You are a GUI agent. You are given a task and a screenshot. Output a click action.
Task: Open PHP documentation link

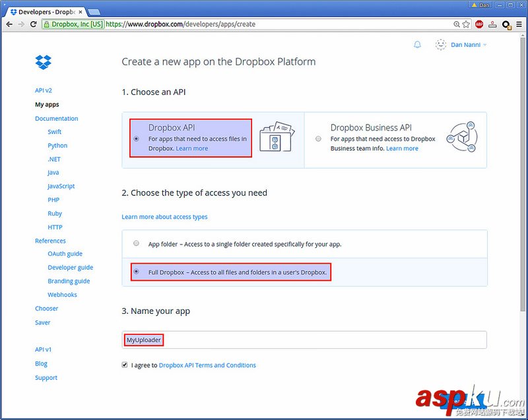point(53,200)
